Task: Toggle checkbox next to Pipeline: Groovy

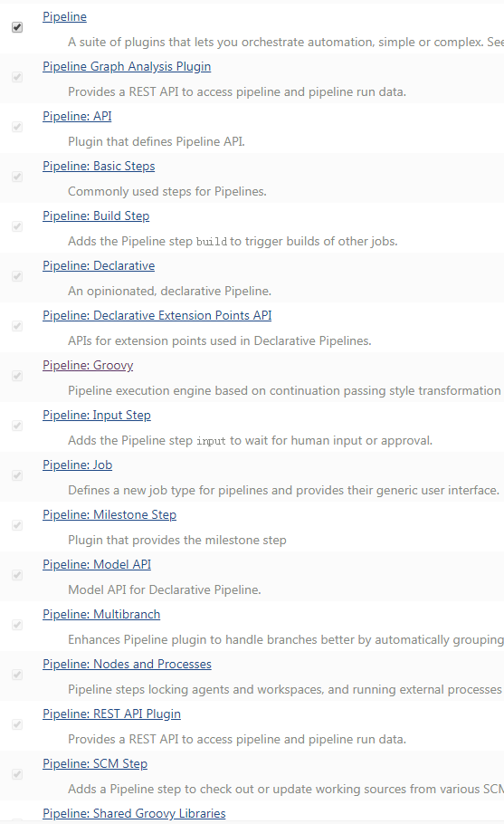Action: point(17,376)
